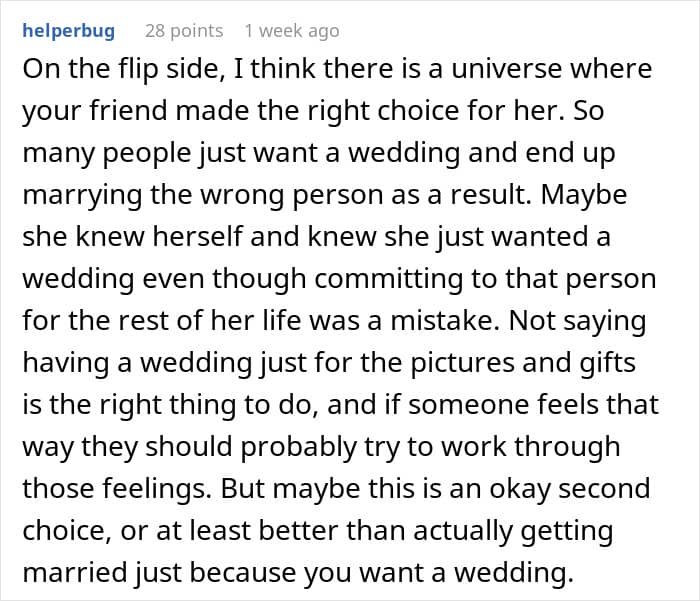The width and height of the screenshot is (700, 601).
Task: Click the 28 points score label
Action: coord(184,31)
